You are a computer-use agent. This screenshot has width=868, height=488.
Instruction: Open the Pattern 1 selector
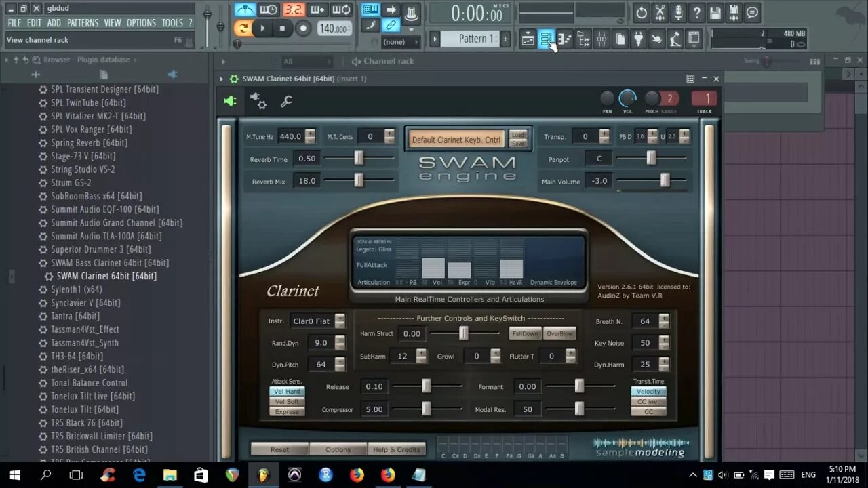point(475,39)
